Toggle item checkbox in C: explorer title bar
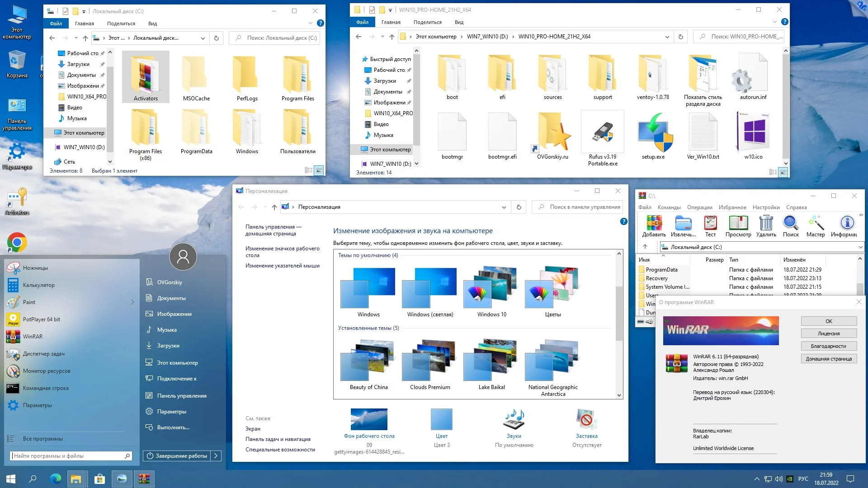The width and height of the screenshot is (868, 488). pyautogui.click(x=66, y=11)
